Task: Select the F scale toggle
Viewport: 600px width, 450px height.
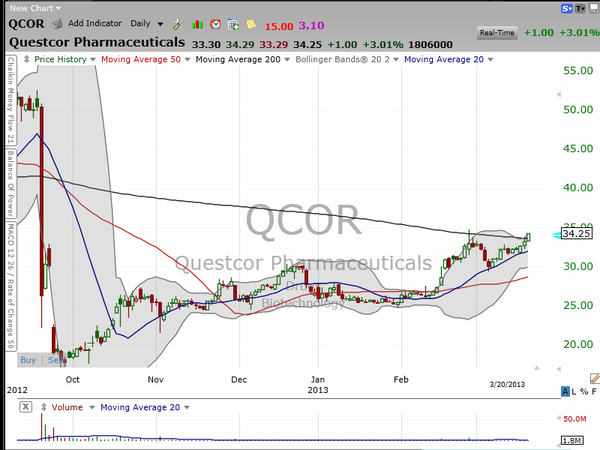Action: click(594, 391)
